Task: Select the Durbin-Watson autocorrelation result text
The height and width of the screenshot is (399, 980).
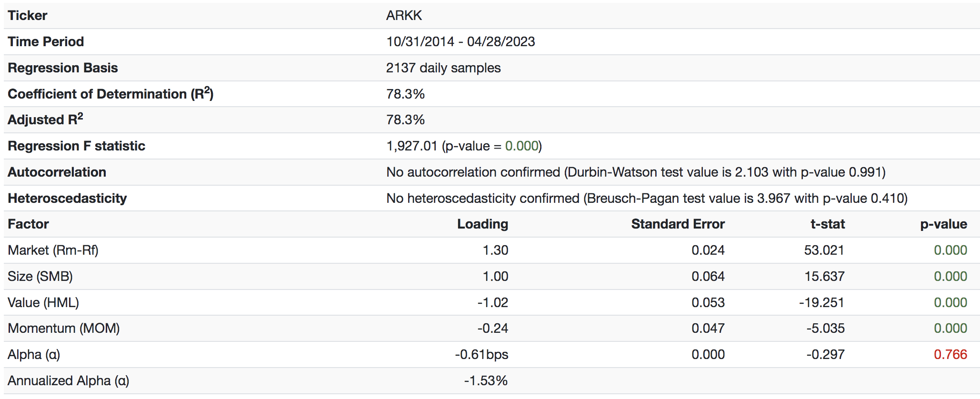Action: [x=636, y=172]
